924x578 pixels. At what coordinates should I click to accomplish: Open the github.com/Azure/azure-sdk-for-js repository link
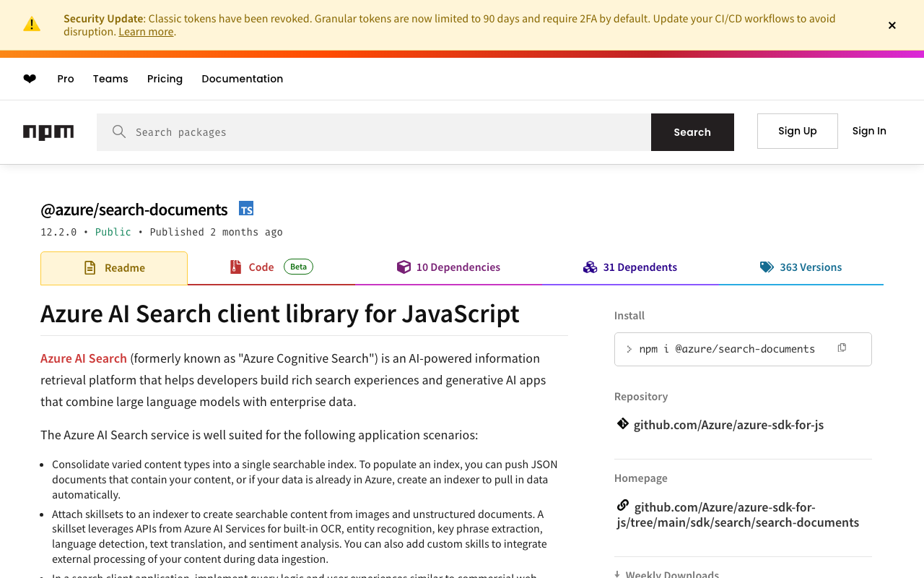tap(728, 425)
